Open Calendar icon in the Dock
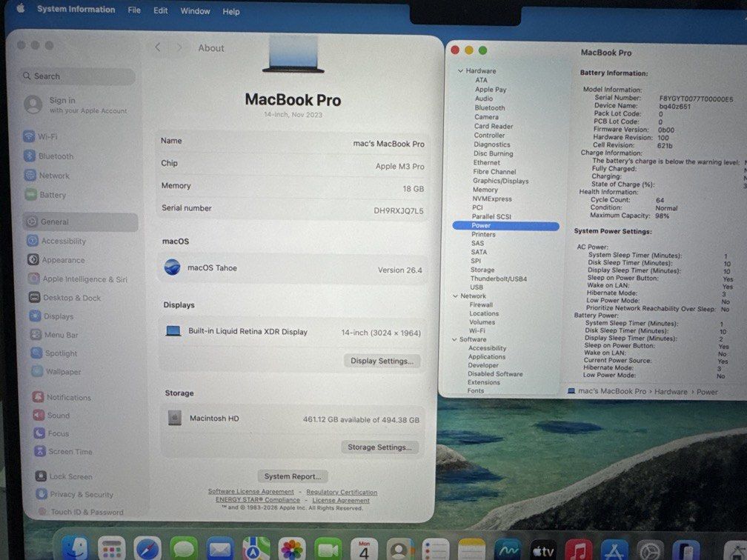This screenshot has width=747, height=560. coord(364,550)
